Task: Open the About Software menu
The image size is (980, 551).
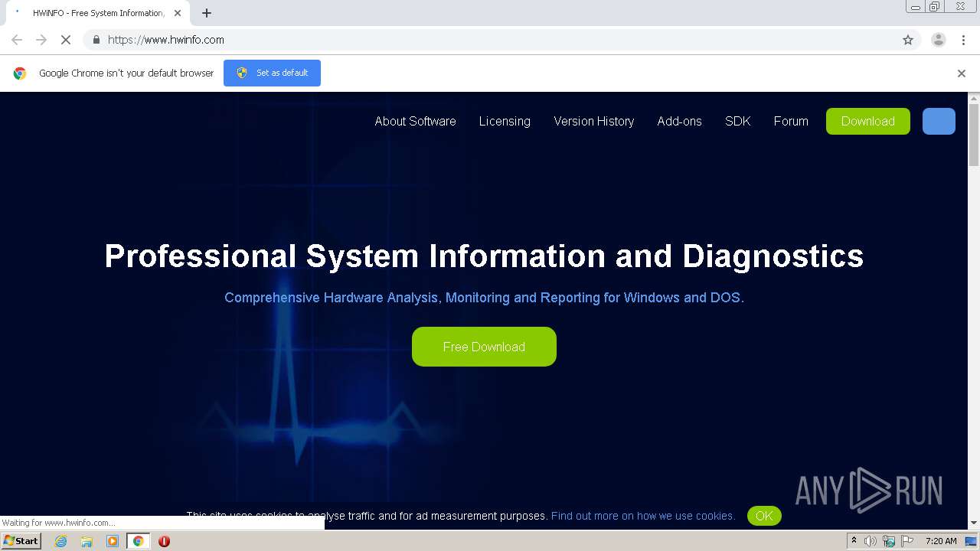Action: 415,121
